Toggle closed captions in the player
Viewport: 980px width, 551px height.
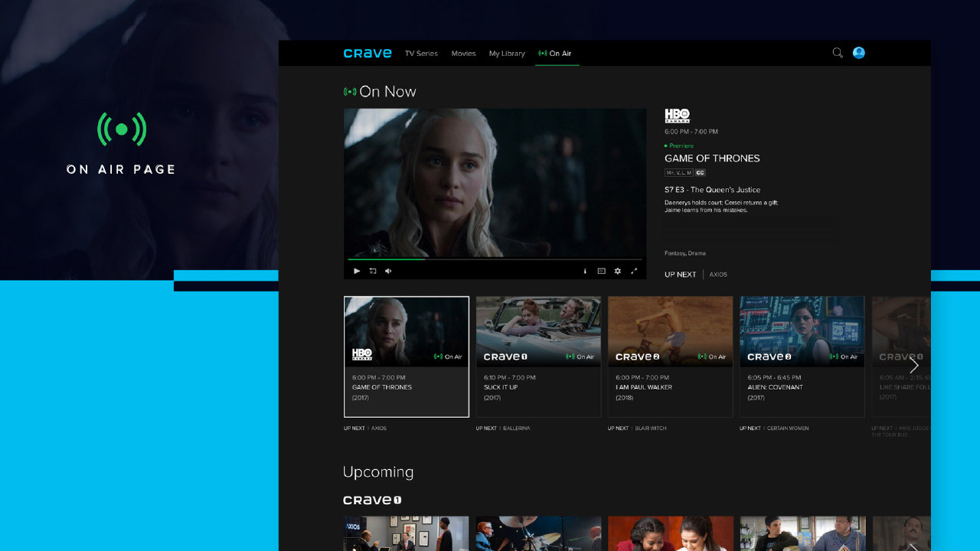pos(601,271)
